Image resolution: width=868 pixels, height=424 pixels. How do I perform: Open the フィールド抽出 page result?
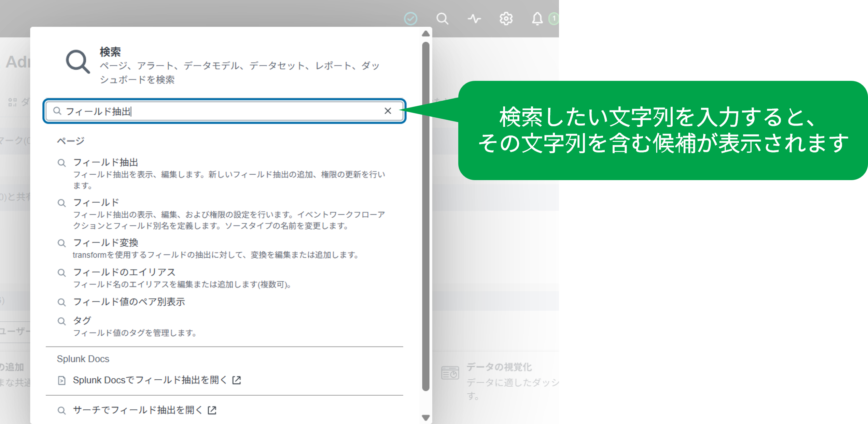click(x=106, y=162)
